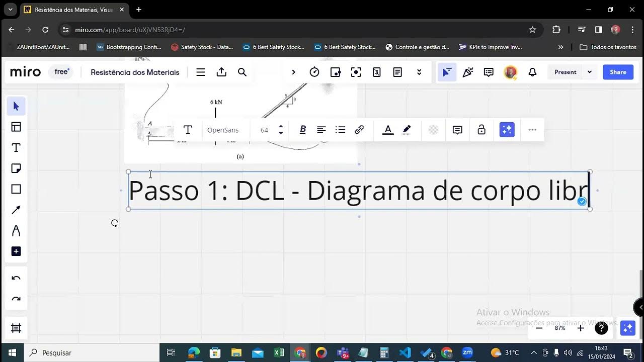Toggle the bulleted list formatting
The width and height of the screenshot is (644, 362).
click(340, 130)
